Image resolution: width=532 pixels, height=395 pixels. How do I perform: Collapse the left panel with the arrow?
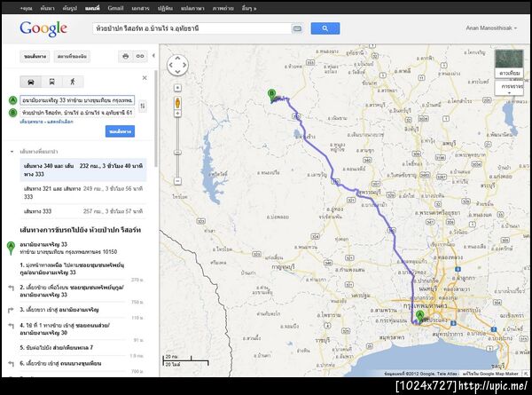click(153, 56)
